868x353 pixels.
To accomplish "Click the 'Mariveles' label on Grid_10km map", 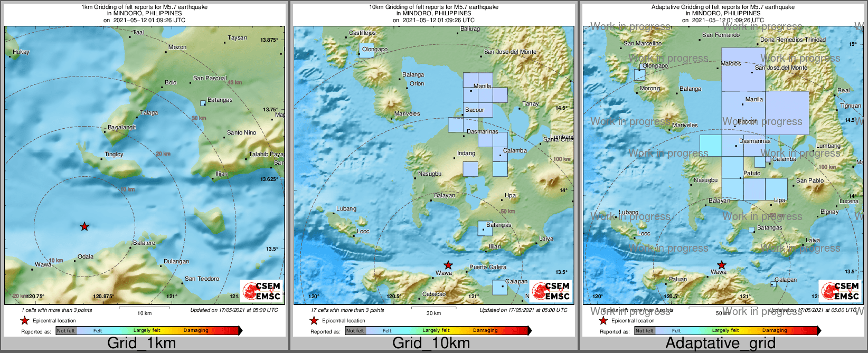I will [x=408, y=113].
